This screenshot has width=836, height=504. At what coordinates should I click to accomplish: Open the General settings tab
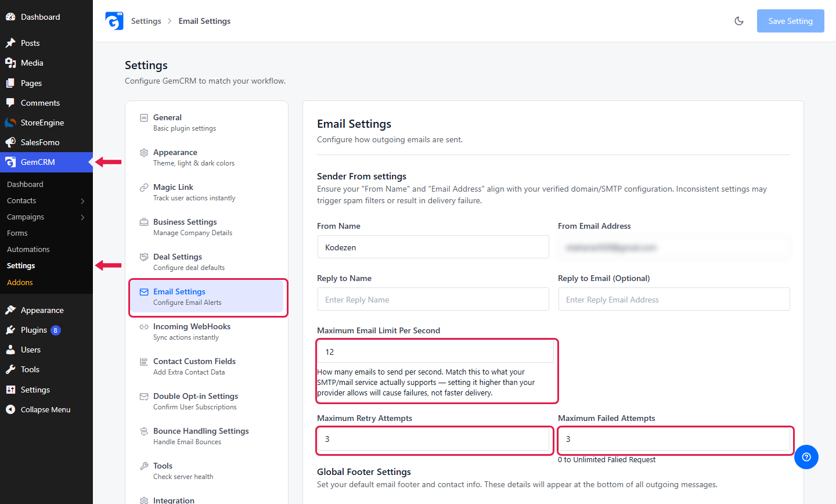[x=207, y=123]
